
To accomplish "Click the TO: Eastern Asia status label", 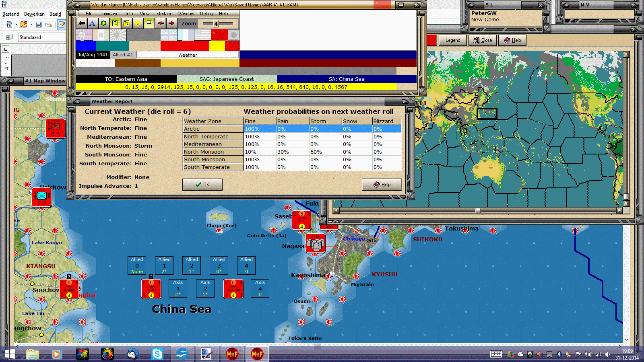I will pos(126,79).
